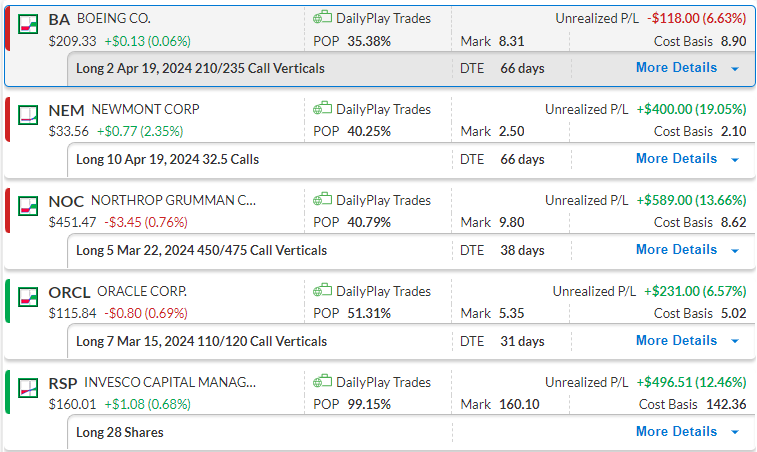Click the Boeing price $209.33
Image resolution: width=757 pixels, height=452 pixels.
click(x=72, y=41)
